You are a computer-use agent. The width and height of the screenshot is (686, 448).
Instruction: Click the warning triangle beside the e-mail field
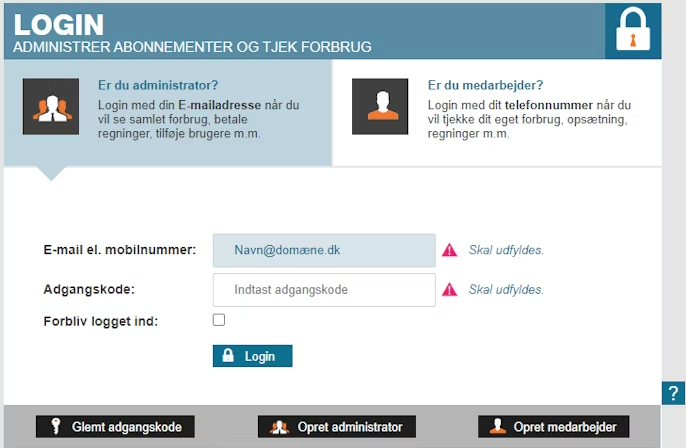click(x=449, y=250)
